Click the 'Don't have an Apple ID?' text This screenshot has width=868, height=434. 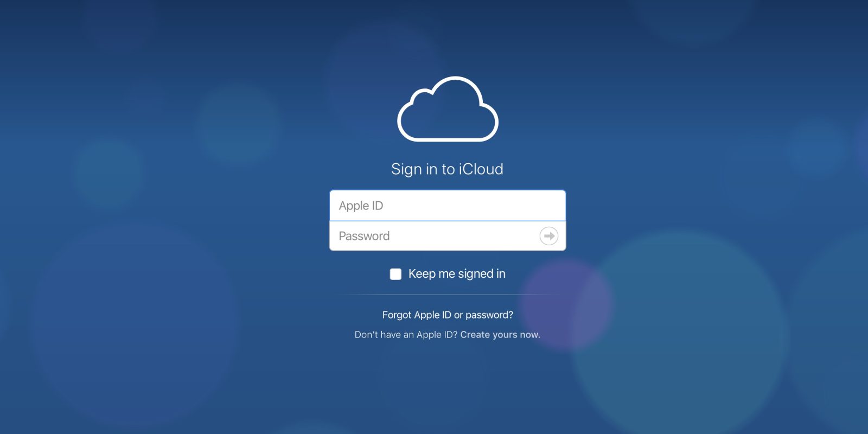click(x=406, y=335)
